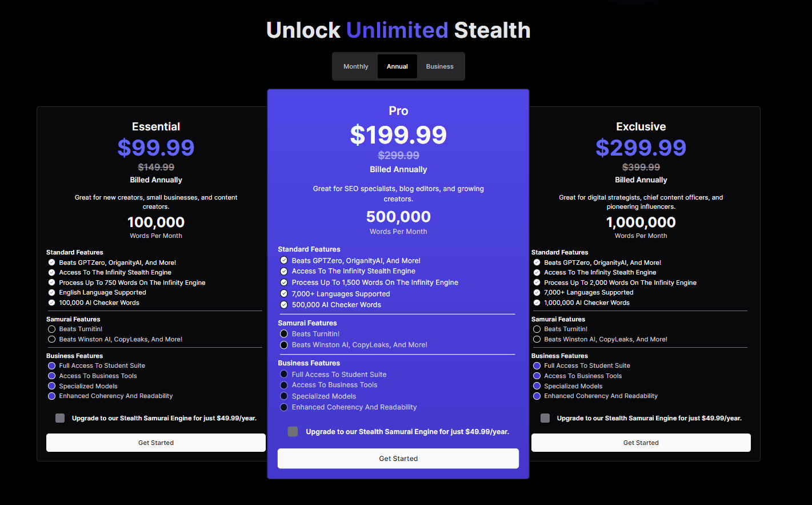Click Essential's Full Access To Student Suite bullet
The image size is (812, 505).
[52, 366]
